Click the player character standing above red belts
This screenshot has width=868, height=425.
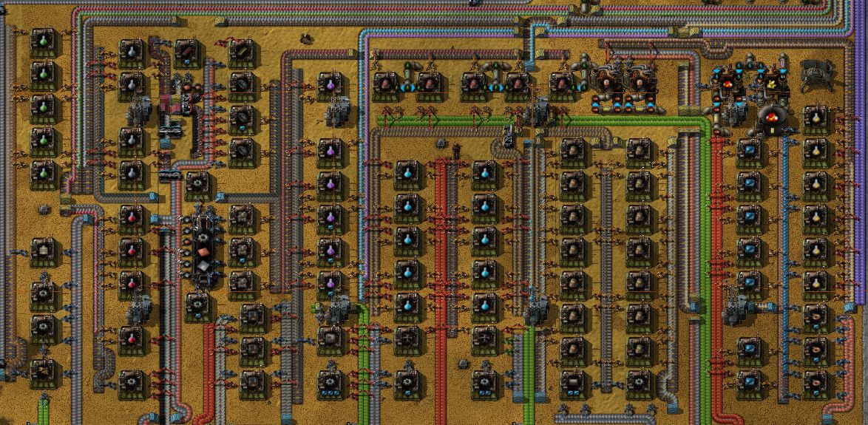click(457, 151)
